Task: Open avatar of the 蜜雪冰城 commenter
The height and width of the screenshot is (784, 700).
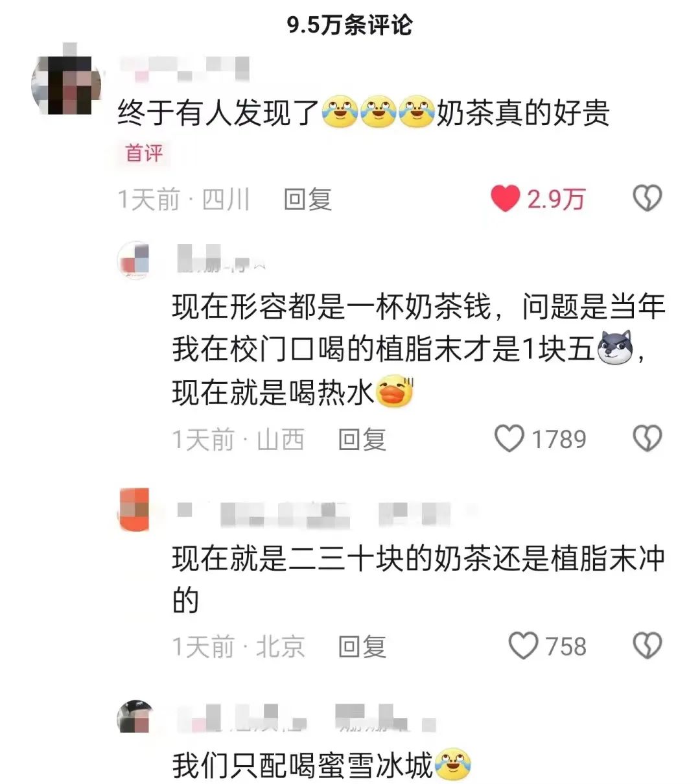Action: point(134,717)
